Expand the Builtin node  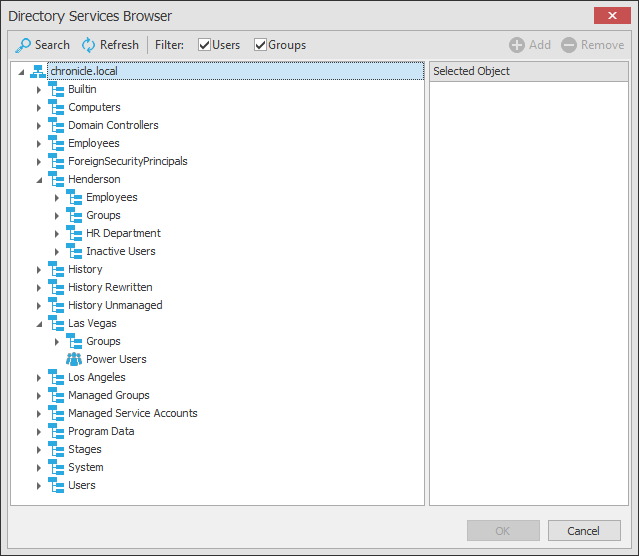39,90
